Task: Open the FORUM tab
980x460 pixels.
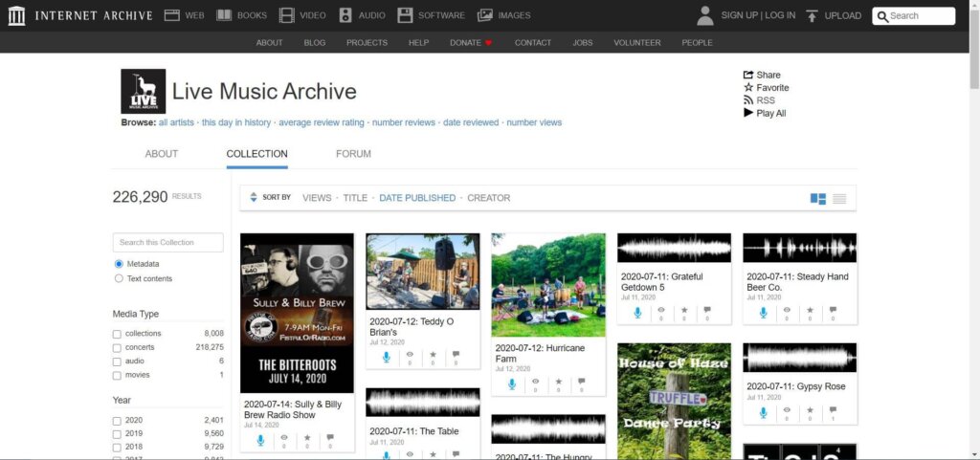Action: pos(353,154)
